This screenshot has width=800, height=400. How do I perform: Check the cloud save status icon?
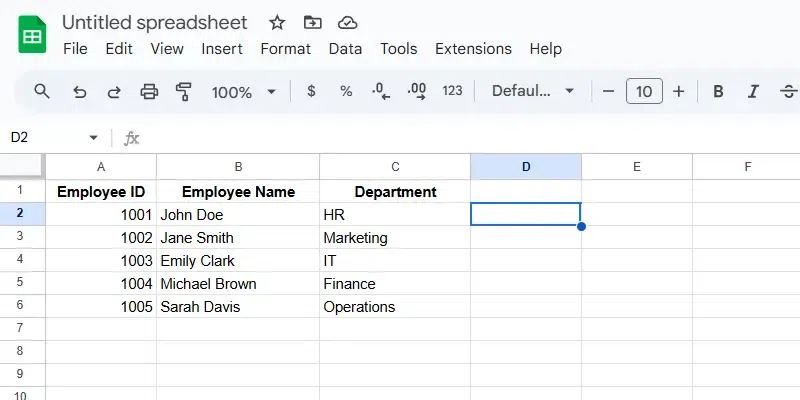coord(347,22)
